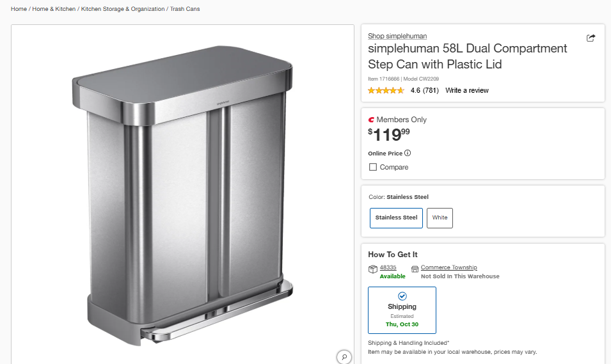Click the share icon beside the product title

tap(591, 38)
